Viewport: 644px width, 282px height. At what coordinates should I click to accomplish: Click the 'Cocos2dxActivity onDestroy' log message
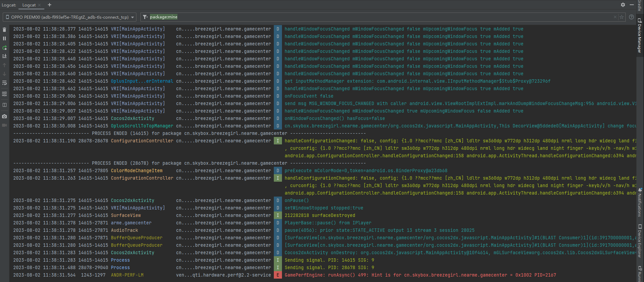point(460,253)
